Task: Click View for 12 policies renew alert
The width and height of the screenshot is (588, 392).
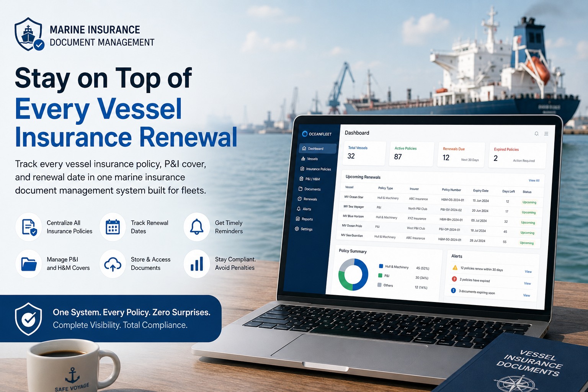Action: (x=528, y=271)
